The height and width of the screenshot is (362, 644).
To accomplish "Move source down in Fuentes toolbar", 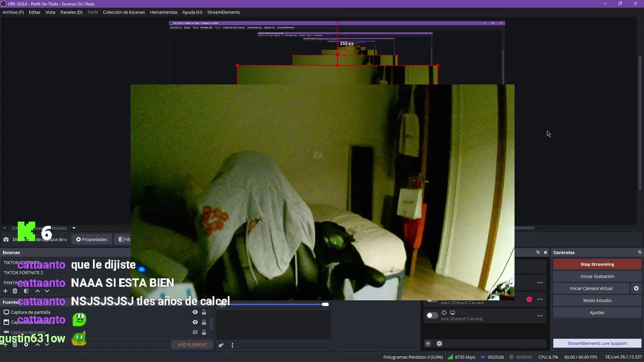I will pyautogui.click(x=47, y=344).
